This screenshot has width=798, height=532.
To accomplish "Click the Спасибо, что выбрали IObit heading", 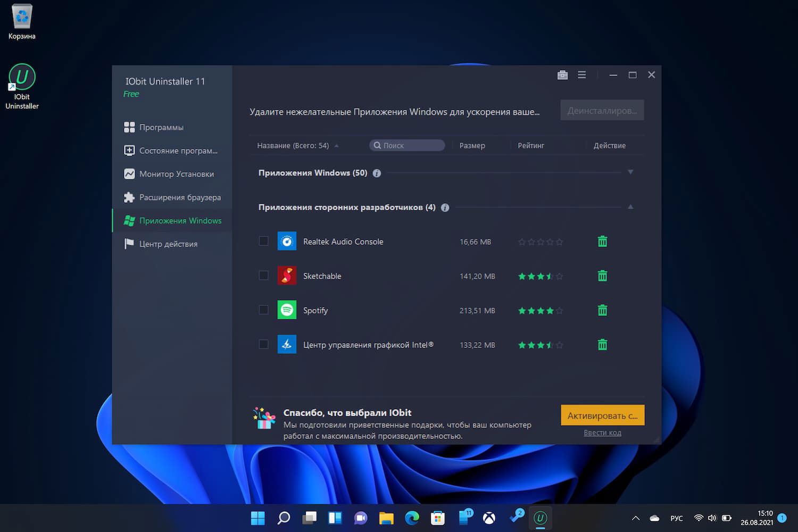I will pos(347,413).
